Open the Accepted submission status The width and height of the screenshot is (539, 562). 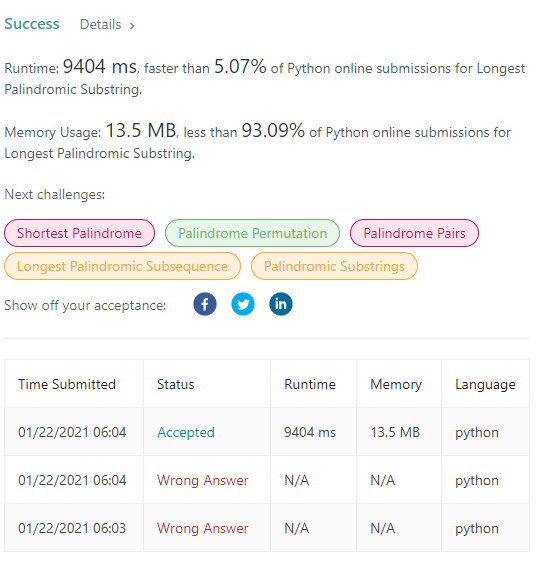click(186, 432)
